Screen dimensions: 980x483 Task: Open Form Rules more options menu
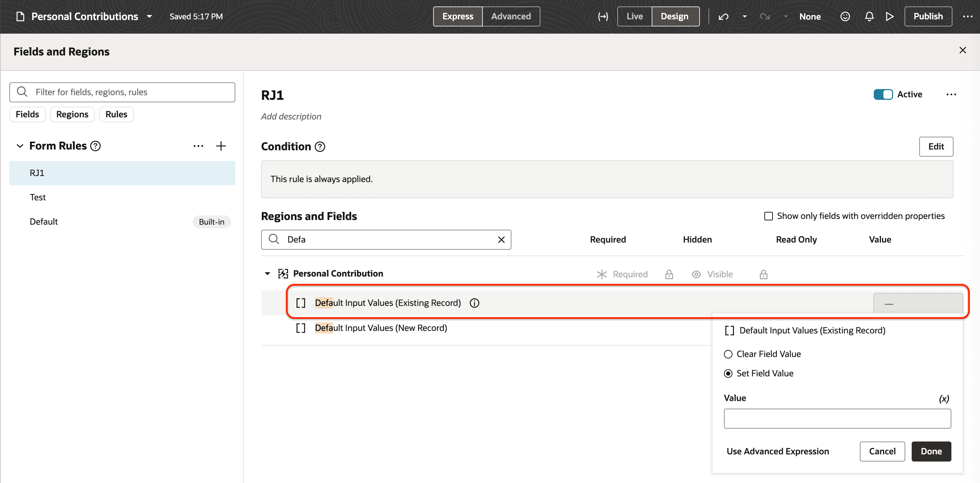pos(198,146)
